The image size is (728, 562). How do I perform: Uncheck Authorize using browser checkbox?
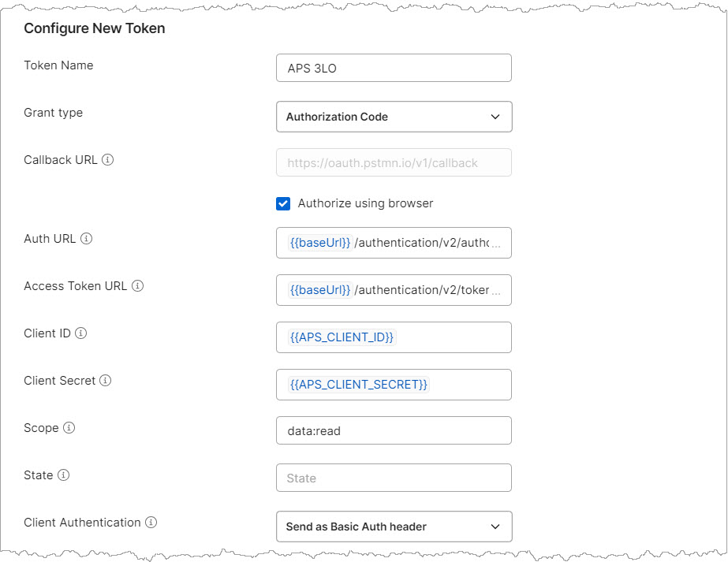283,203
